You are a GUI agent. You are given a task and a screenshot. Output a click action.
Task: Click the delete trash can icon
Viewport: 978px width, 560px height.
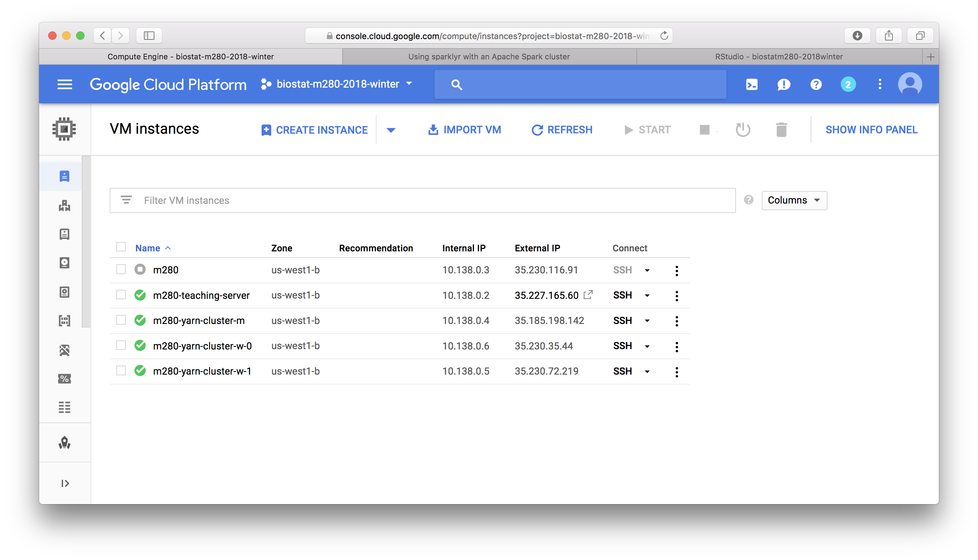coord(781,130)
